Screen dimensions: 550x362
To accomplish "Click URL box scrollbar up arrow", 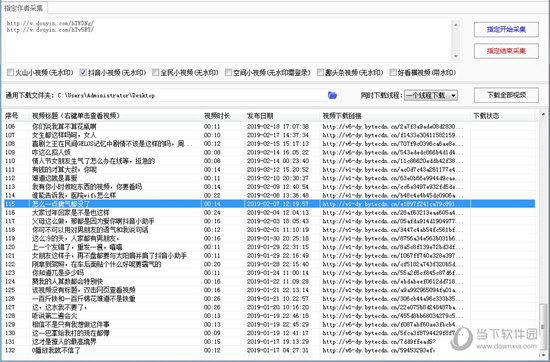I will click(x=456, y=25).
